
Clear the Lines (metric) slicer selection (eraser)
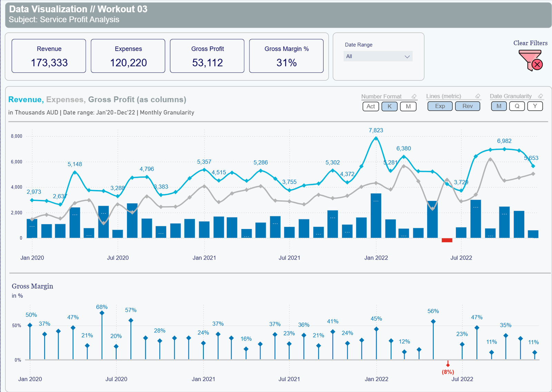[x=477, y=96]
